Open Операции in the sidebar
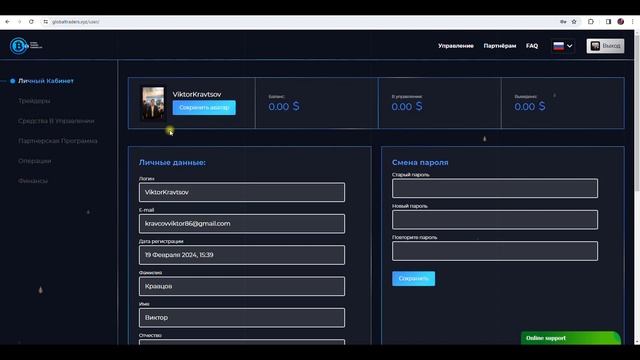The height and width of the screenshot is (360, 640). tap(35, 161)
